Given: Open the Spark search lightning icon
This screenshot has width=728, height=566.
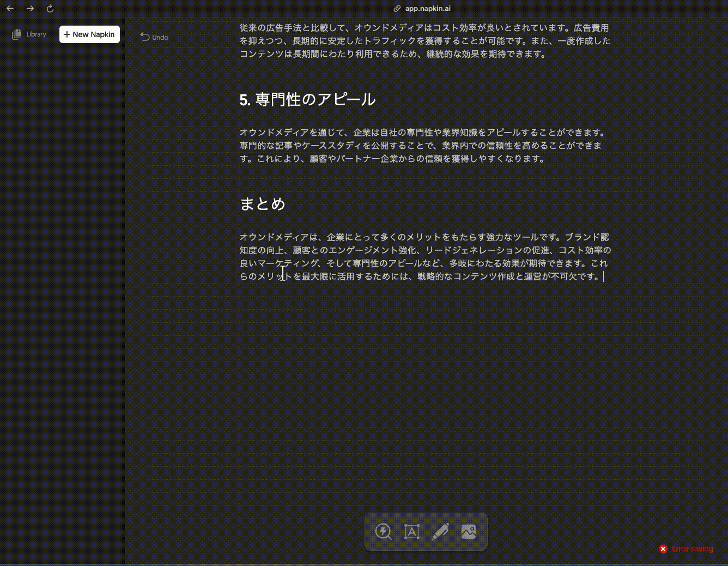Looking at the screenshot, I should pos(384,532).
